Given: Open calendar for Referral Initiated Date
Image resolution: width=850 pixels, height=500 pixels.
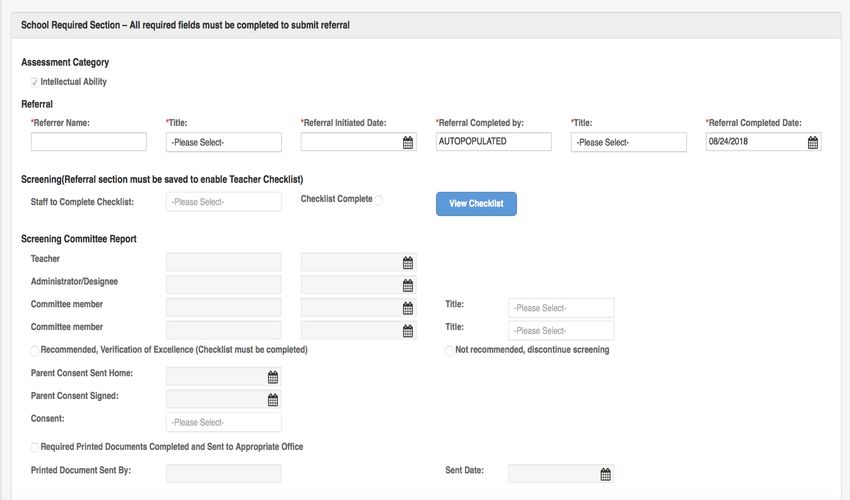Looking at the screenshot, I should point(408,142).
